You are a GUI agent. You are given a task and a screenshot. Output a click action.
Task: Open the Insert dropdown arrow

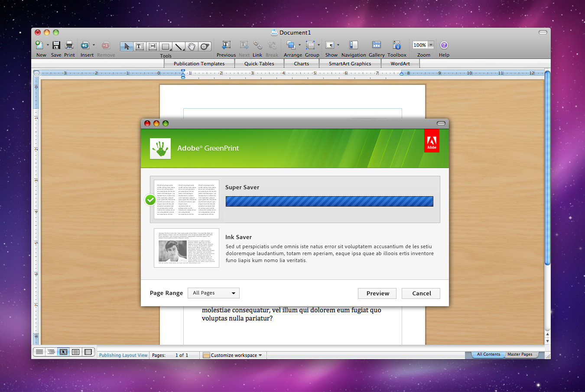[x=94, y=45]
